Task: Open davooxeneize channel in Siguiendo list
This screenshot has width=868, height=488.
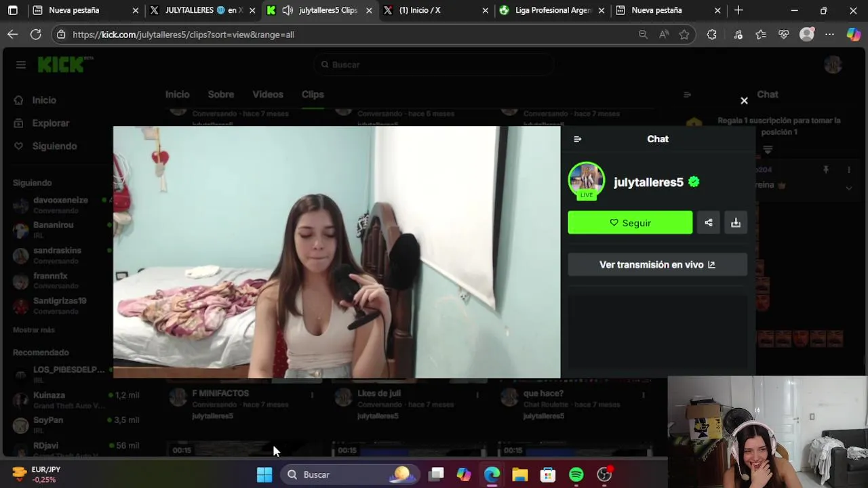Action: [61, 205]
